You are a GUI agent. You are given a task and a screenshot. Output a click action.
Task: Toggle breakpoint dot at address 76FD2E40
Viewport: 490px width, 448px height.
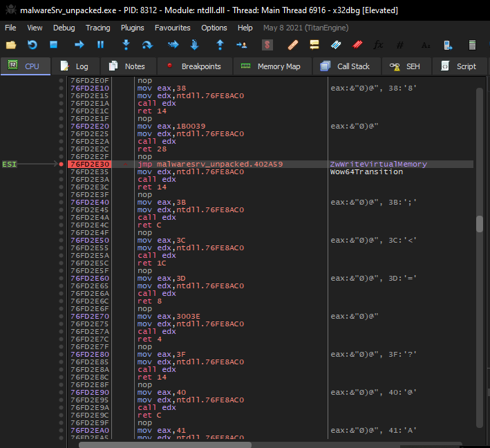click(x=62, y=202)
